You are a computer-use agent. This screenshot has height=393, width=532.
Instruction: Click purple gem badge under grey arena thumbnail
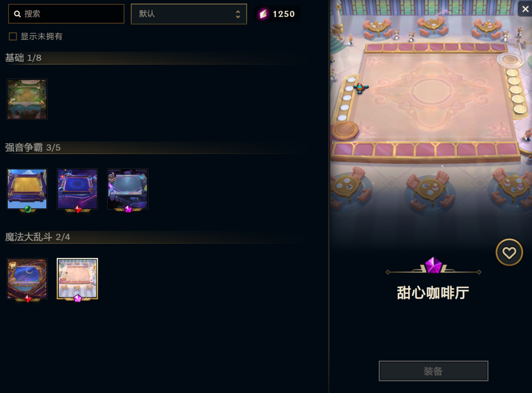pos(128,209)
